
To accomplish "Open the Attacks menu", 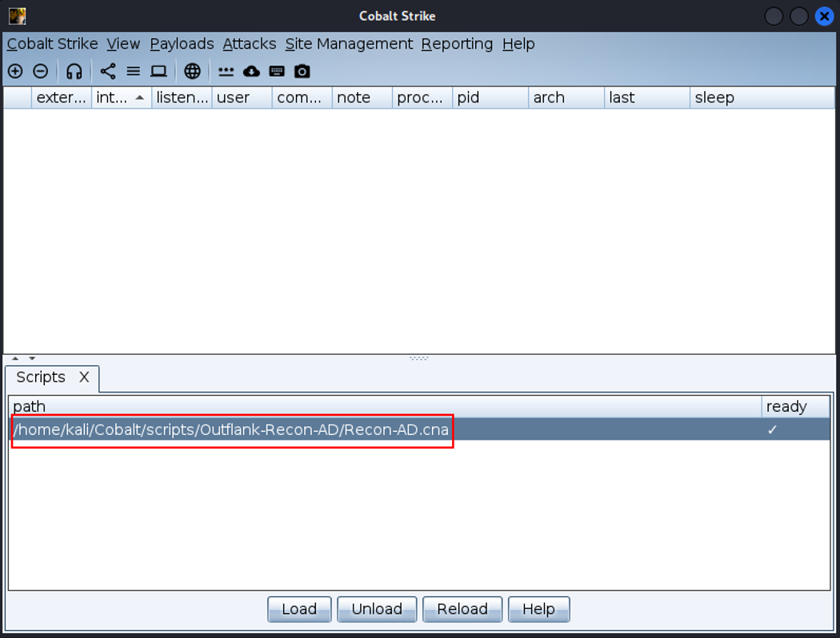I will 250,44.
